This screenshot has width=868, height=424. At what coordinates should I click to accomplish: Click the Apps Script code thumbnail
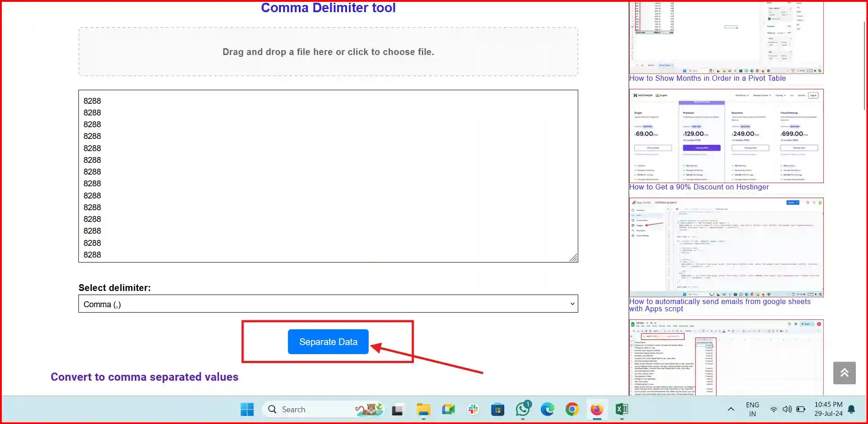pyautogui.click(x=726, y=247)
